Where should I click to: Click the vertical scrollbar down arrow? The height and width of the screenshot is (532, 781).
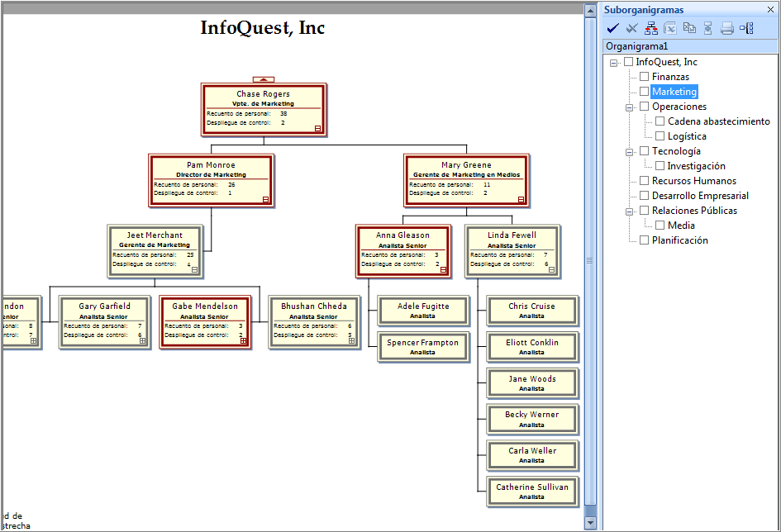pos(590,522)
